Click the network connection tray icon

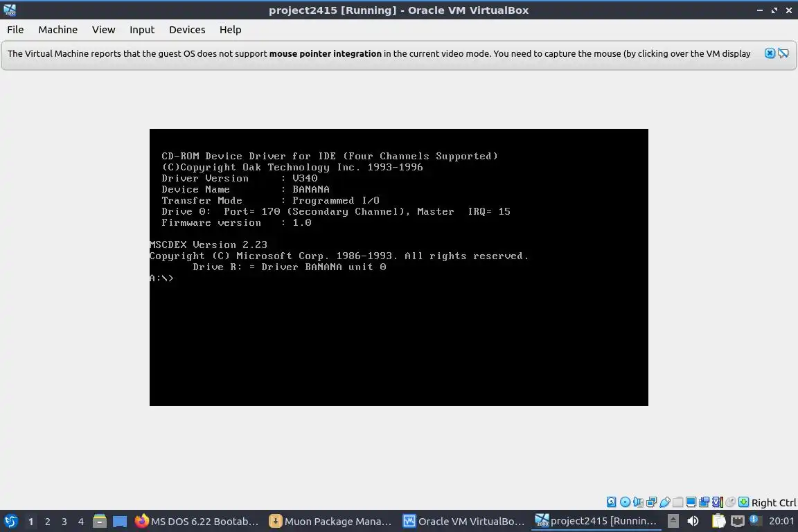coord(737,521)
